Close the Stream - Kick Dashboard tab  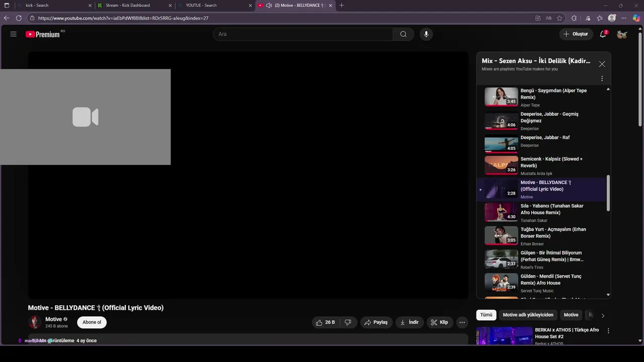click(x=170, y=6)
